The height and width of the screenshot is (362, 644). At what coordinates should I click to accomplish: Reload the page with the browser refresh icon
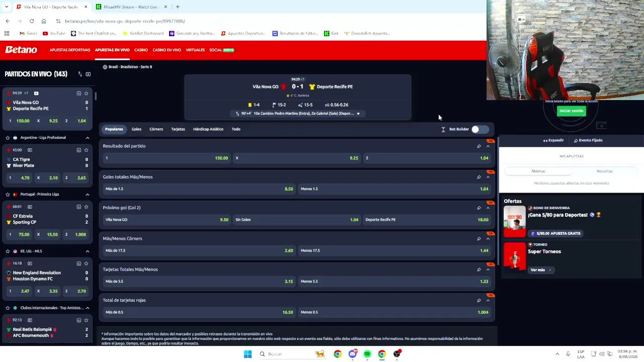(32, 21)
